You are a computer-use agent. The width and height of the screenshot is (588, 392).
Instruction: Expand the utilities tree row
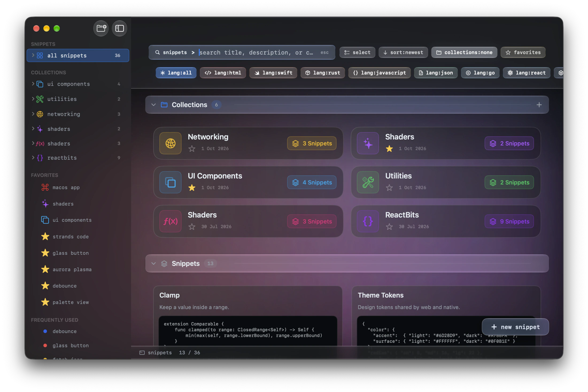pos(33,99)
